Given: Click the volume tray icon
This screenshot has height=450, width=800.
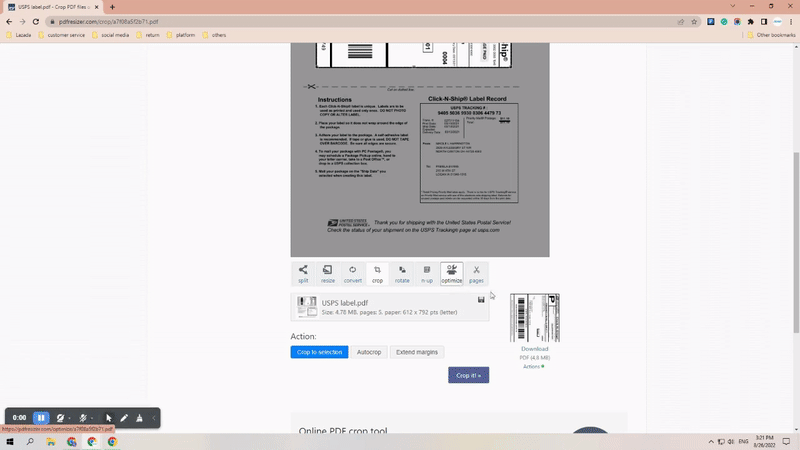Looking at the screenshot, I should coord(731,442).
